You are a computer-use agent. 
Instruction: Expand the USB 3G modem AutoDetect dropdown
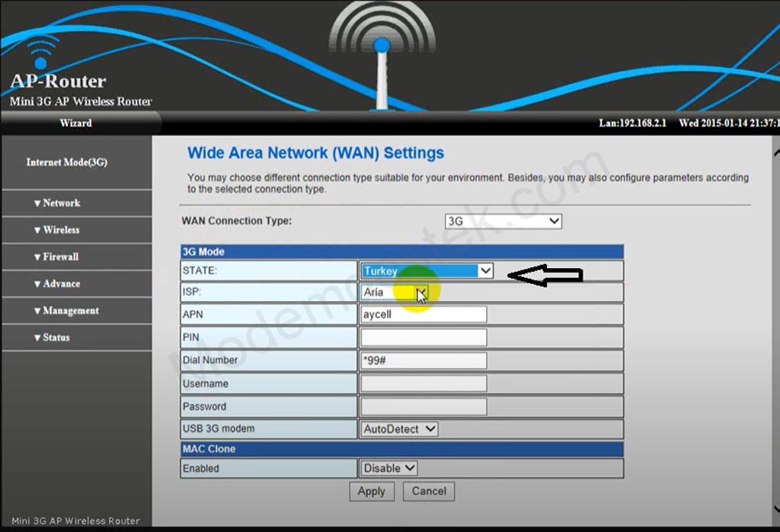coord(399,429)
